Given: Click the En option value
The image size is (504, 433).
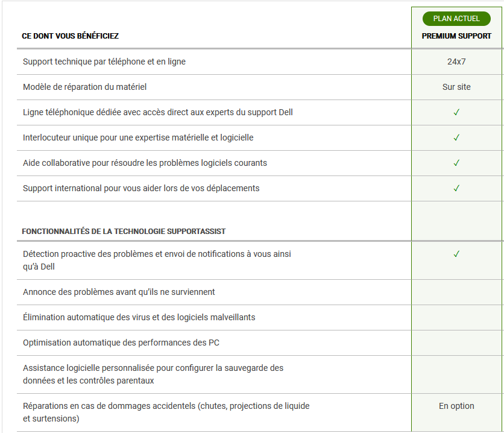Looking at the screenshot, I should [x=456, y=406].
